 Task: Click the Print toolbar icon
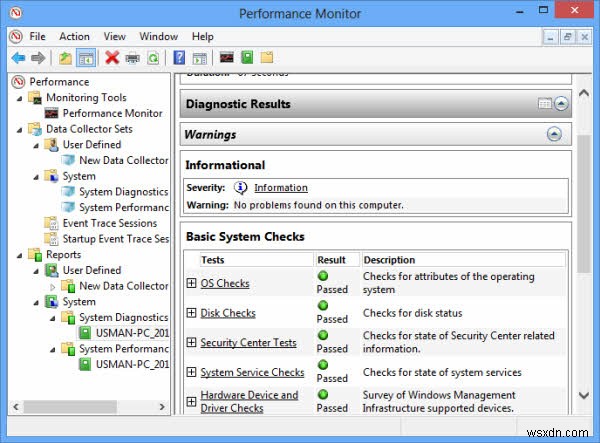(x=132, y=58)
